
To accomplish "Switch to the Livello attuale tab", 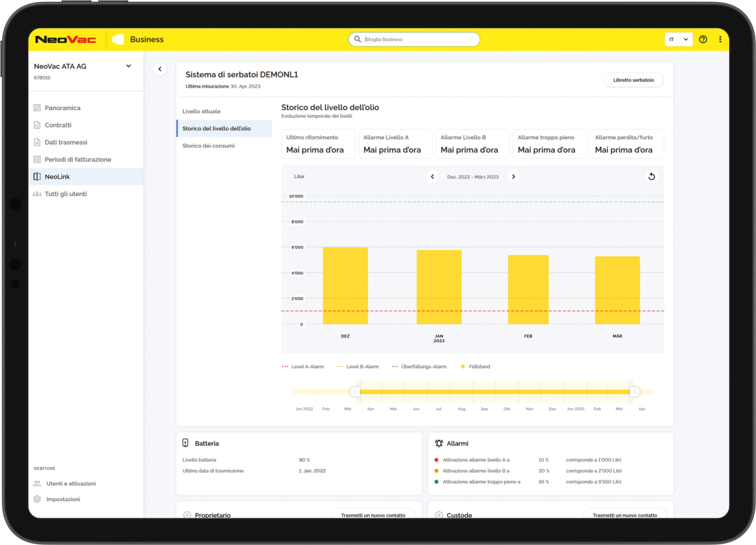I will click(x=224, y=111).
